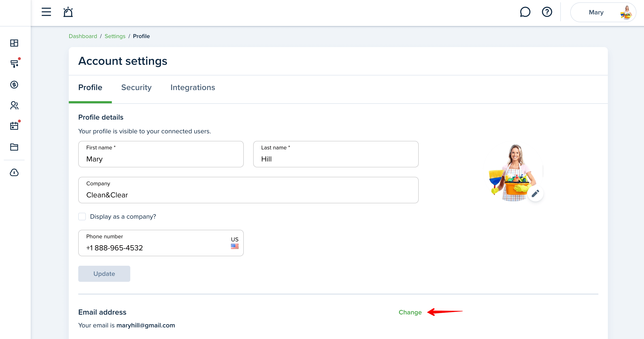Open the folder files sidebar icon
644x339 pixels.
coord(14,147)
